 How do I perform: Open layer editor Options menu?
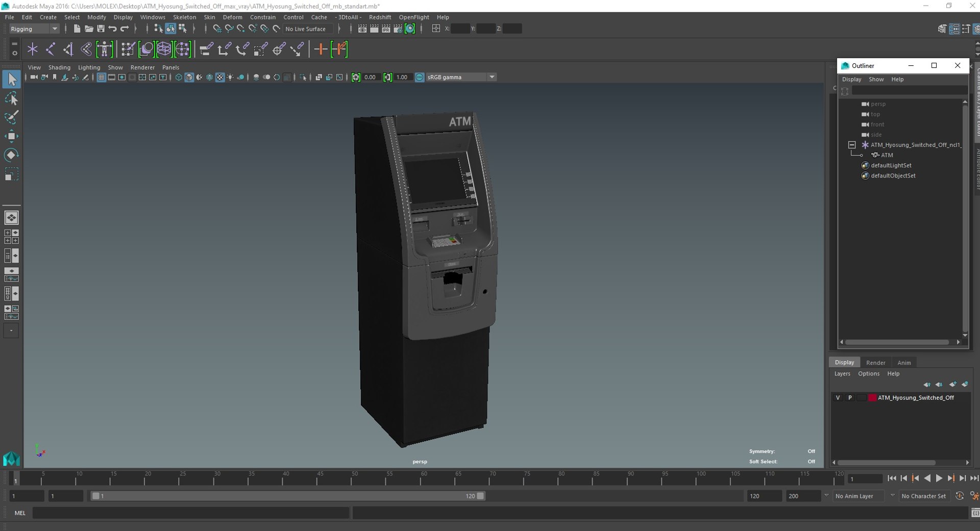(868, 374)
